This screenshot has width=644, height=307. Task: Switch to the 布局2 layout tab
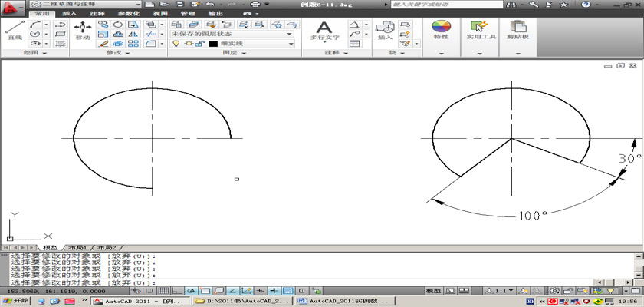coord(106,248)
